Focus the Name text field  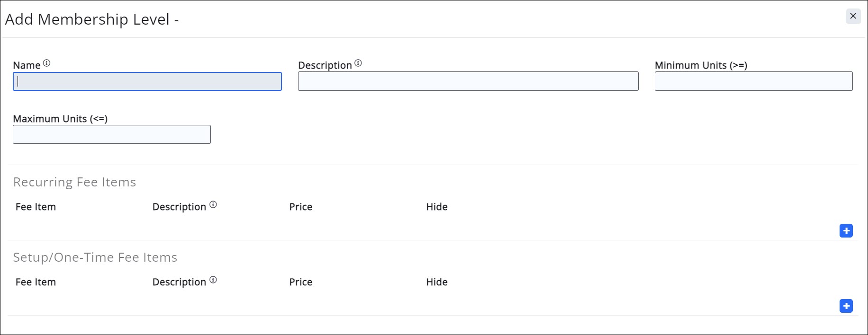[x=147, y=81]
